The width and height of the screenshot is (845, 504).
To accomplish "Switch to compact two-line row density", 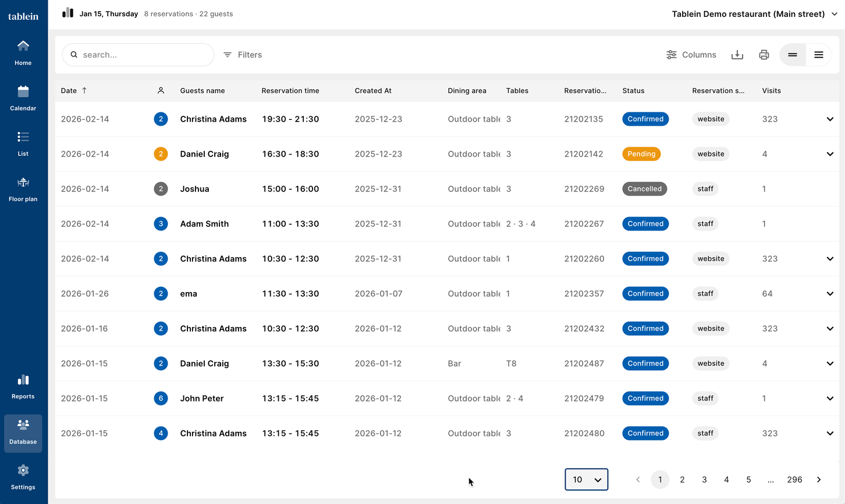I will [x=793, y=55].
